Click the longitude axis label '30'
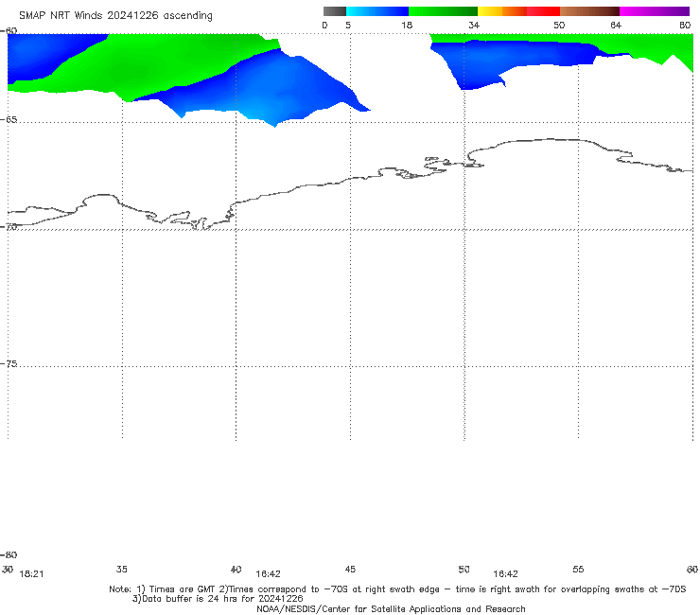700x615 pixels. 8,570
